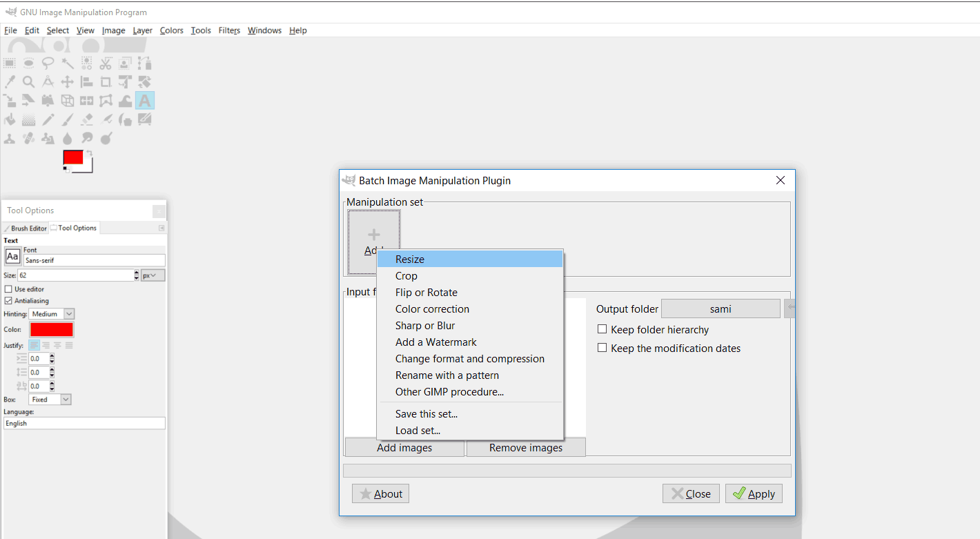Open the Output folder selector showing sami
The width and height of the screenshot is (980, 539).
pyautogui.click(x=721, y=308)
